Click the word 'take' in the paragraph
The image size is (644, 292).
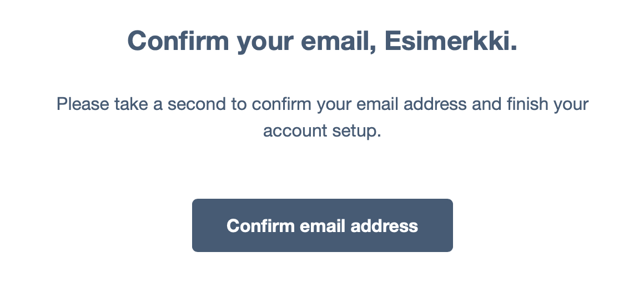[x=132, y=104]
